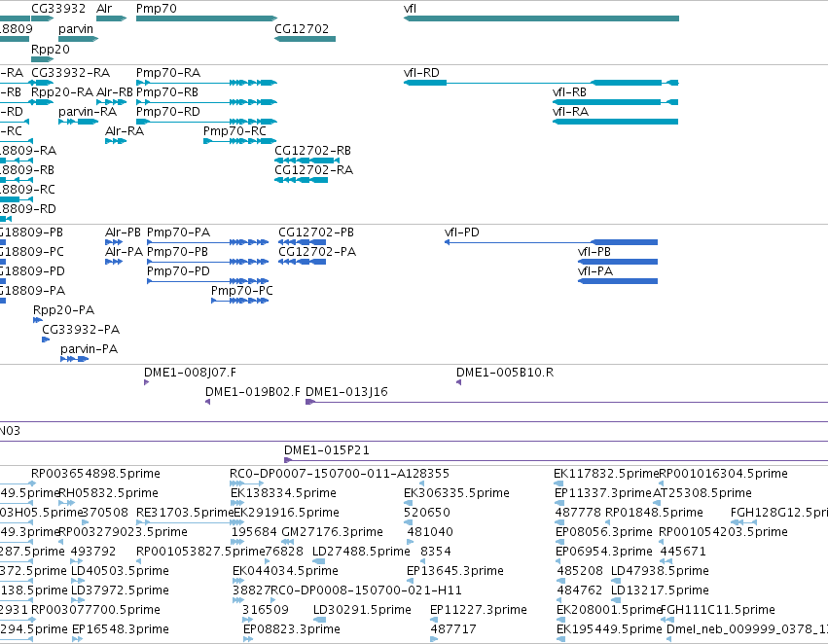Image resolution: width=828 pixels, height=644 pixels.
Task: Select the Rpp20 gene label
Action: pyautogui.click(x=51, y=49)
